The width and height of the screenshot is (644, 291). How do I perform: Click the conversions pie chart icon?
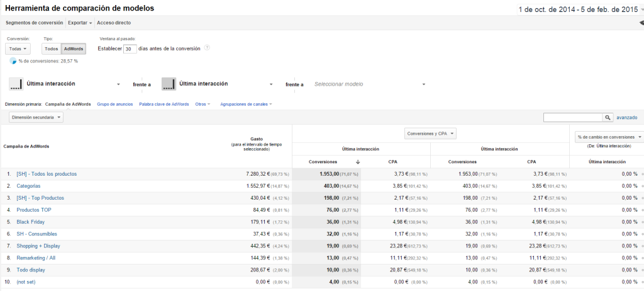[13, 61]
